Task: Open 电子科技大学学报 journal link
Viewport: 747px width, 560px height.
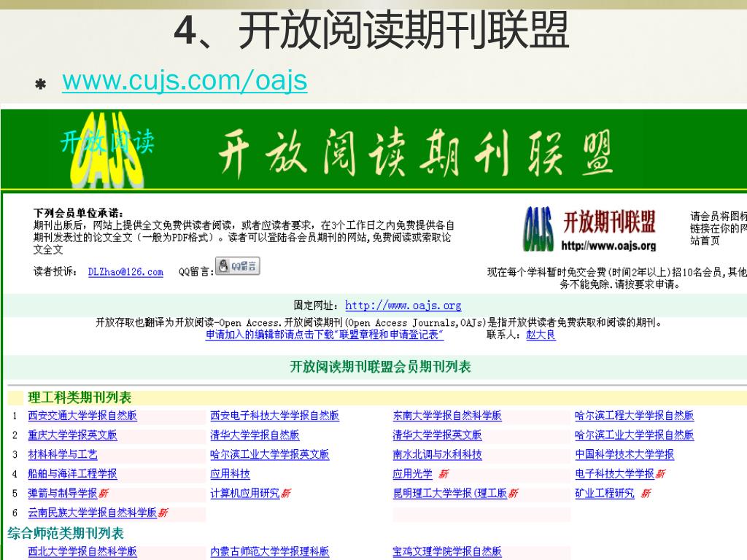Action: pyautogui.click(x=614, y=474)
